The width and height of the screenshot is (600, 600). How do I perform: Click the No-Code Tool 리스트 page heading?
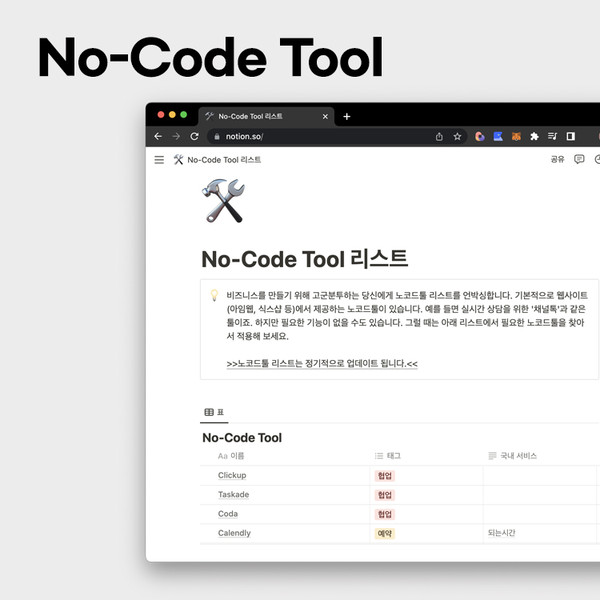(x=305, y=259)
